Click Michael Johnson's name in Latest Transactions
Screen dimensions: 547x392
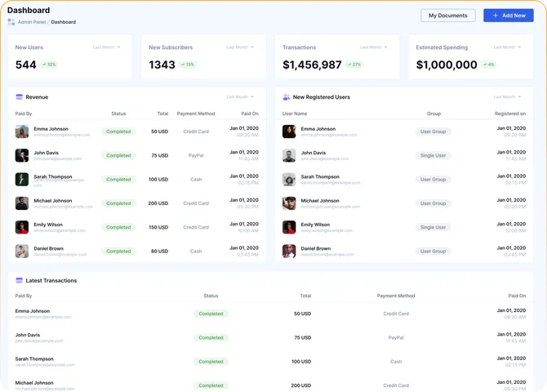pyautogui.click(x=34, y=383)
